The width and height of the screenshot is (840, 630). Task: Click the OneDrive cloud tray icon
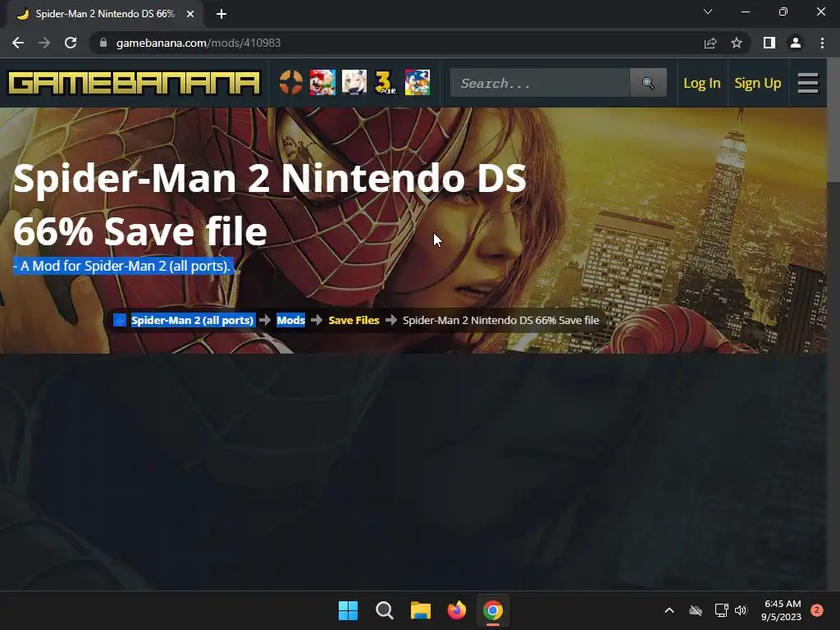click(x=696, y=610)
